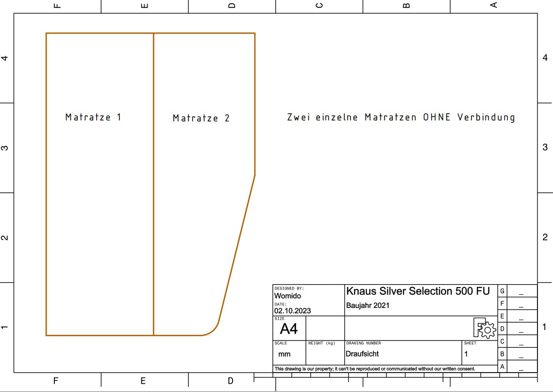The height and width of the screenshot is (392, 553).
Task: Select the "Matratze 2" label
Action: pyautogui.click(x=201, y=118)
